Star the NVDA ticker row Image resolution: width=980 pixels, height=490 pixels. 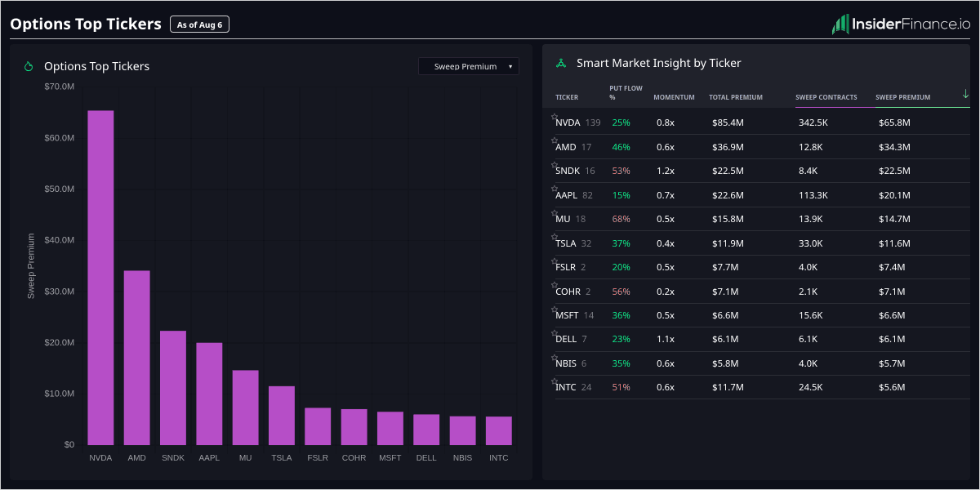pos(555,117)
